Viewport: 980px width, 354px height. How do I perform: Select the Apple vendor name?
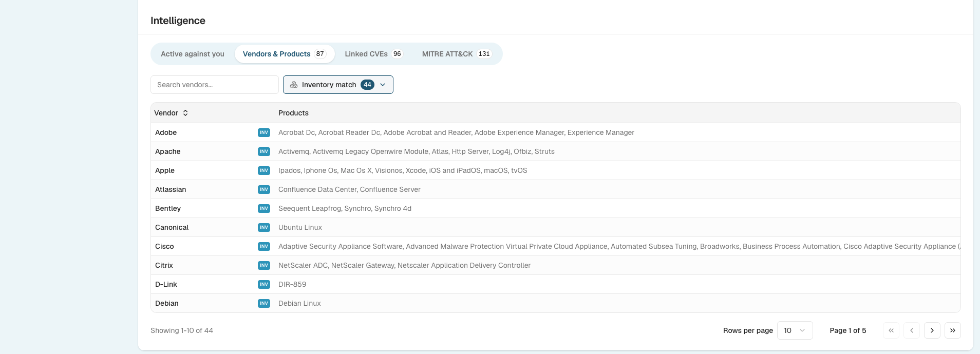[165, 170]
